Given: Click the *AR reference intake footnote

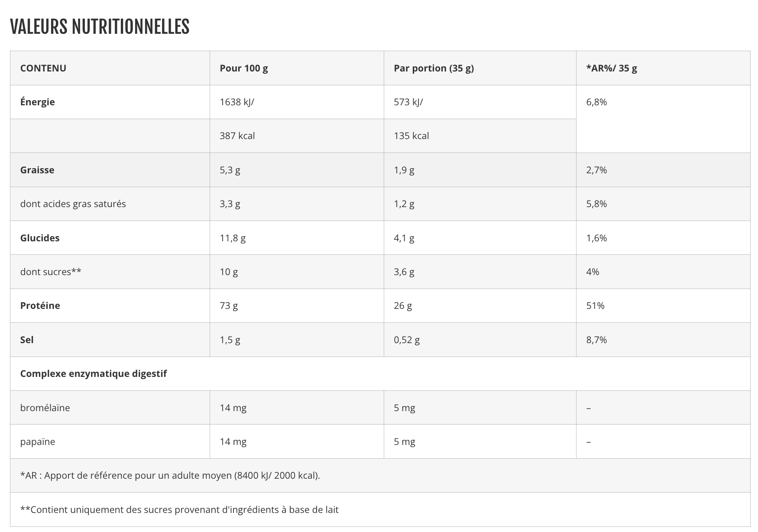Looking at the screenshot, I should point(170,475).
